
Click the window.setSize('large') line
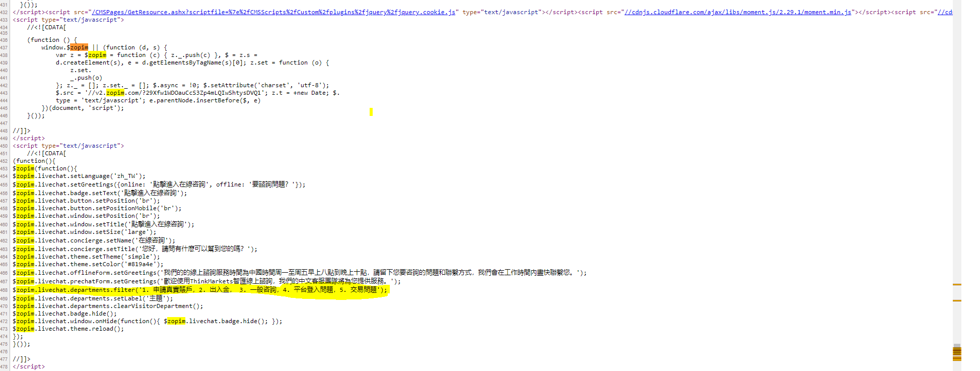84,232
